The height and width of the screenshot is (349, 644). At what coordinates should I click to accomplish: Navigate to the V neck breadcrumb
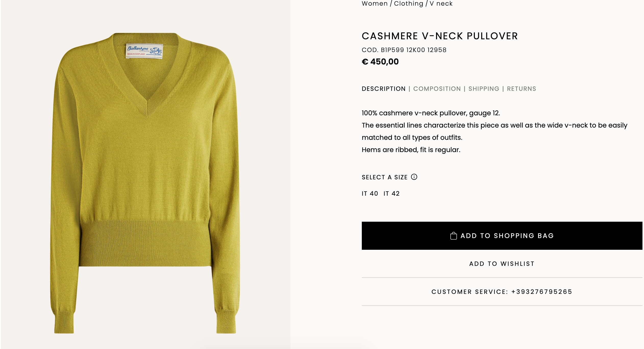(x=441, y=4)
